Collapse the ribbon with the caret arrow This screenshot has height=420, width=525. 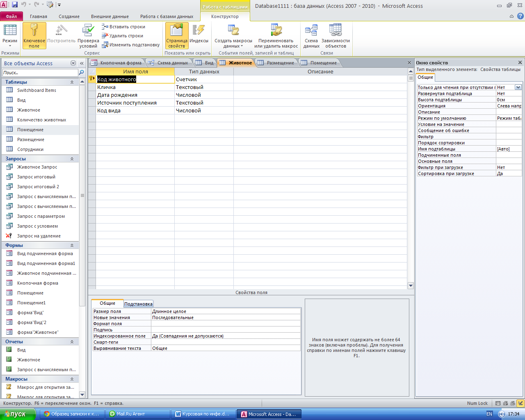[x=511, y=16]
